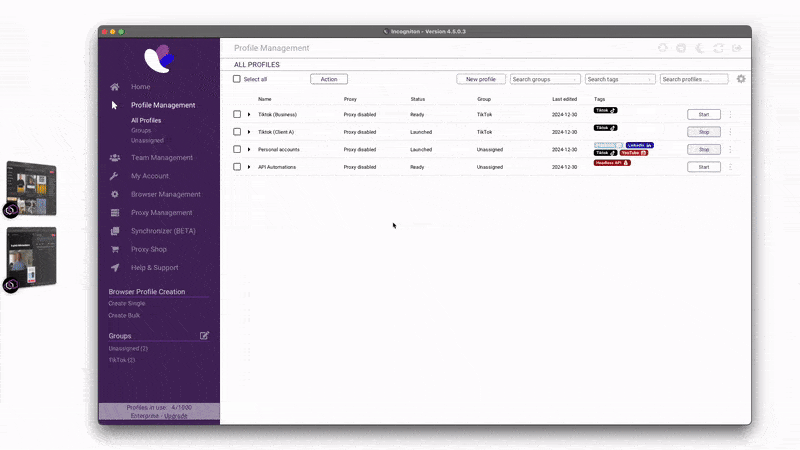Open the upper browser thumbnail on the desktop

coord(31,188)
